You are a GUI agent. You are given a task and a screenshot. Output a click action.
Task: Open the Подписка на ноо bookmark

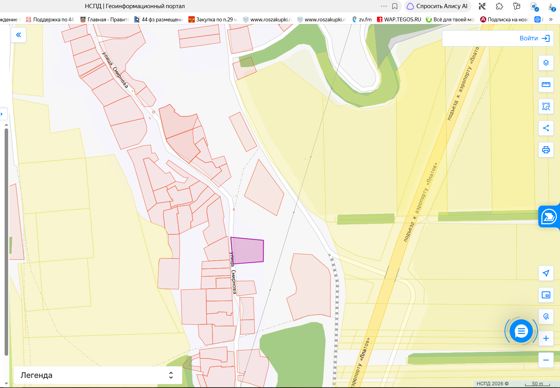click(x=504, y=19)
